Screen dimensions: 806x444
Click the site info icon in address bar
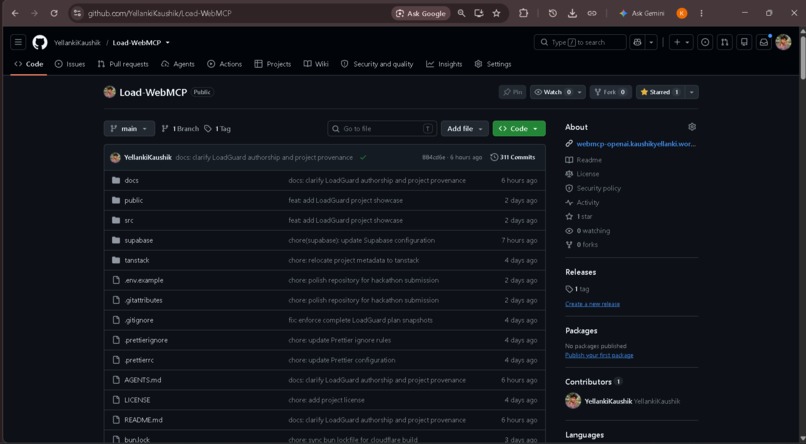click(x=77, y=13)
